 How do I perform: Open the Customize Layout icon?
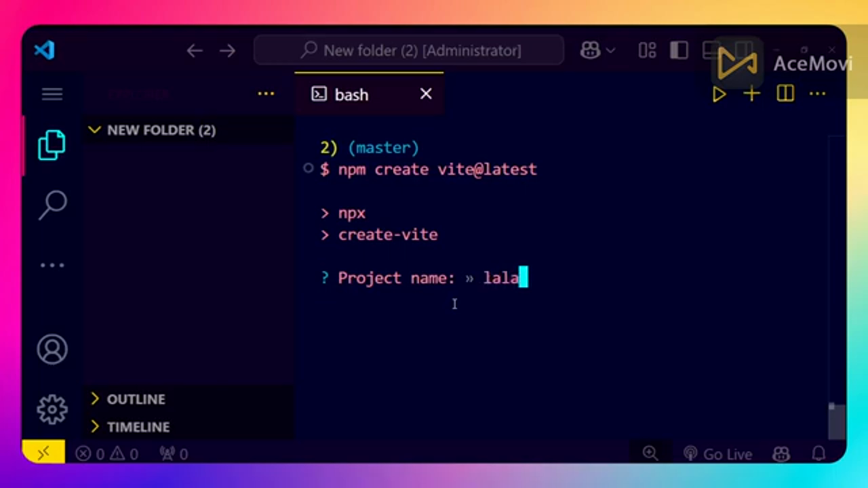tap(647, 50)
